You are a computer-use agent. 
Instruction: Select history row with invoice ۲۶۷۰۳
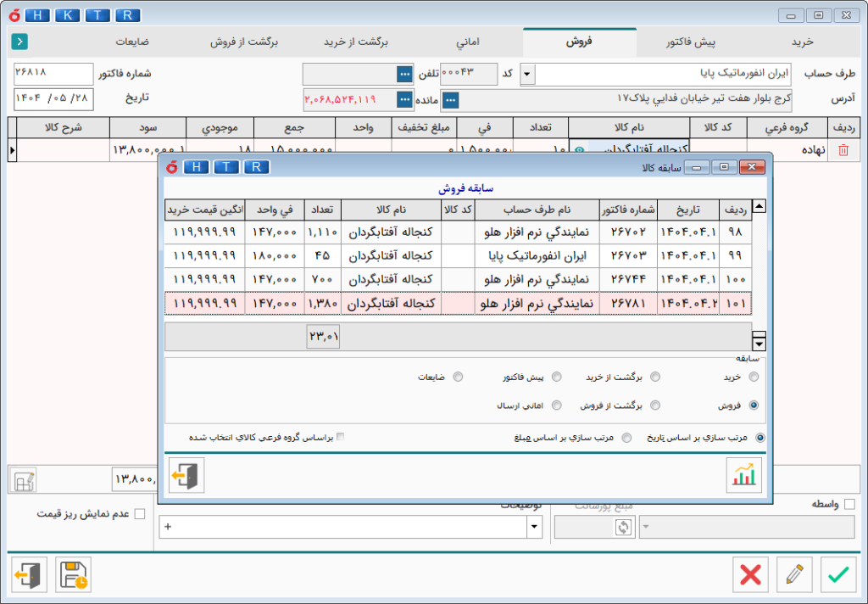(458, 255)
